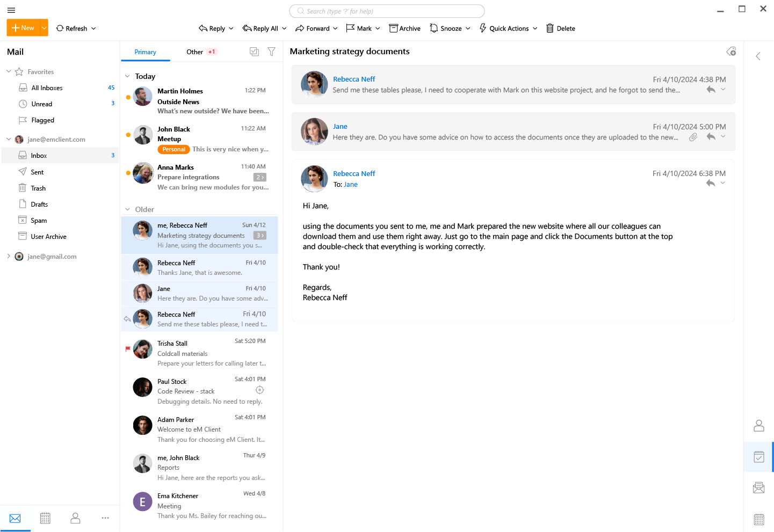
Task: Open the Tasks panel in right sidebar
Action: click(758, 457)
